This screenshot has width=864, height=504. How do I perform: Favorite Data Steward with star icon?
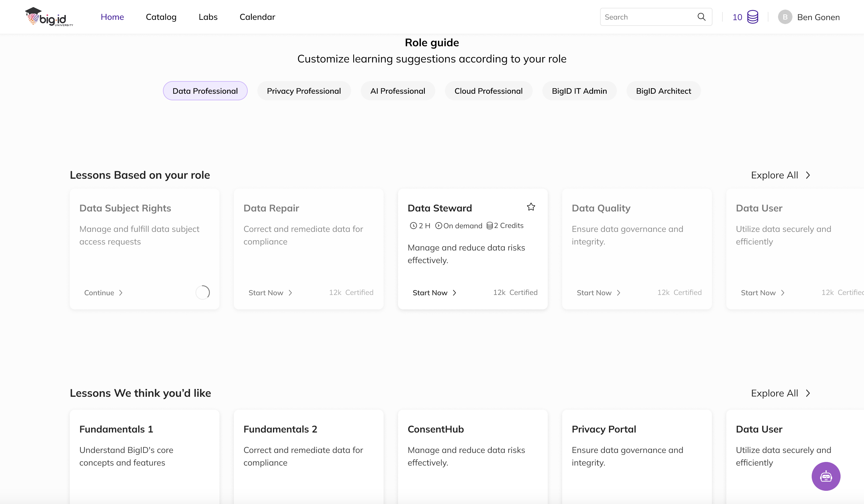[x=531, y=207]
